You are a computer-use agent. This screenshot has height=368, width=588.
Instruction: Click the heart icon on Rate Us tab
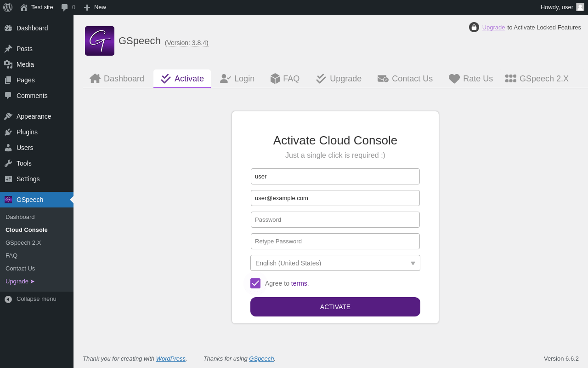[454, 79]
